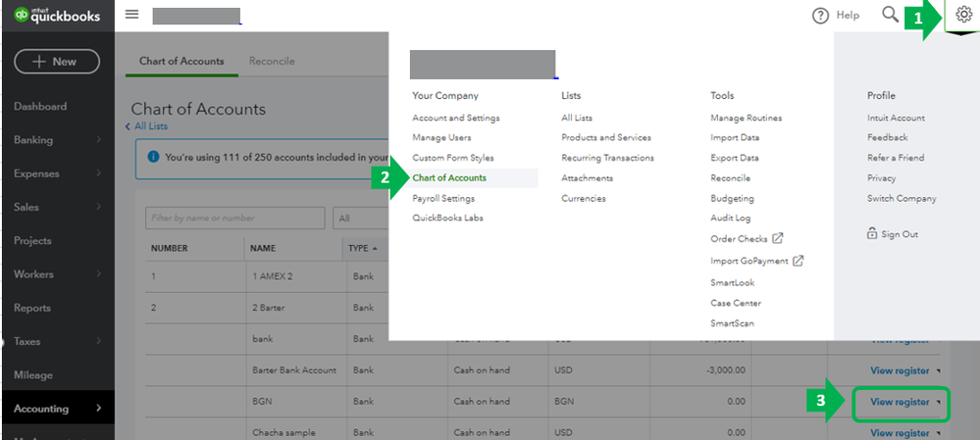This screenshot has width=980, height=440.
Task: Open Payroll Settings
Action: tap(443, 199)
